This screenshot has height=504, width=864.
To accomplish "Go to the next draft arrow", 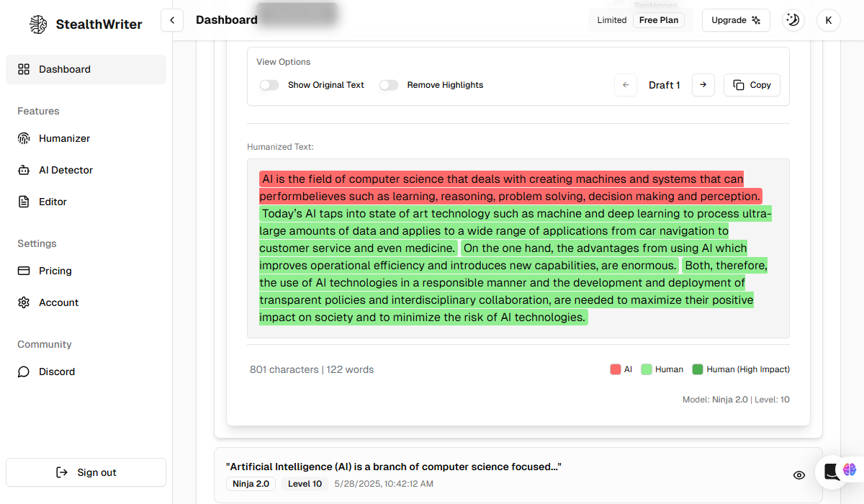I will pyautogui.click(x=703, y=85).
